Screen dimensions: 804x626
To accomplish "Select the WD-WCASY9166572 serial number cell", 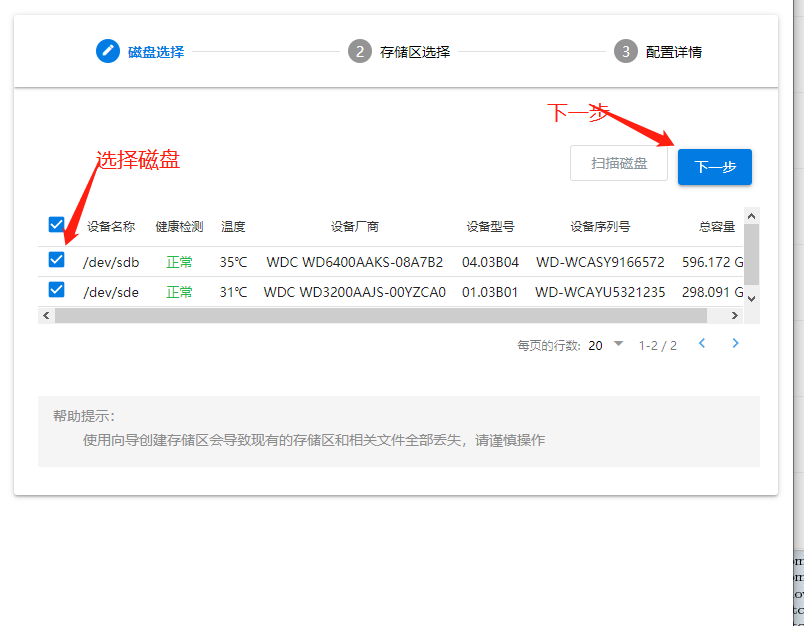I will 600,262.
